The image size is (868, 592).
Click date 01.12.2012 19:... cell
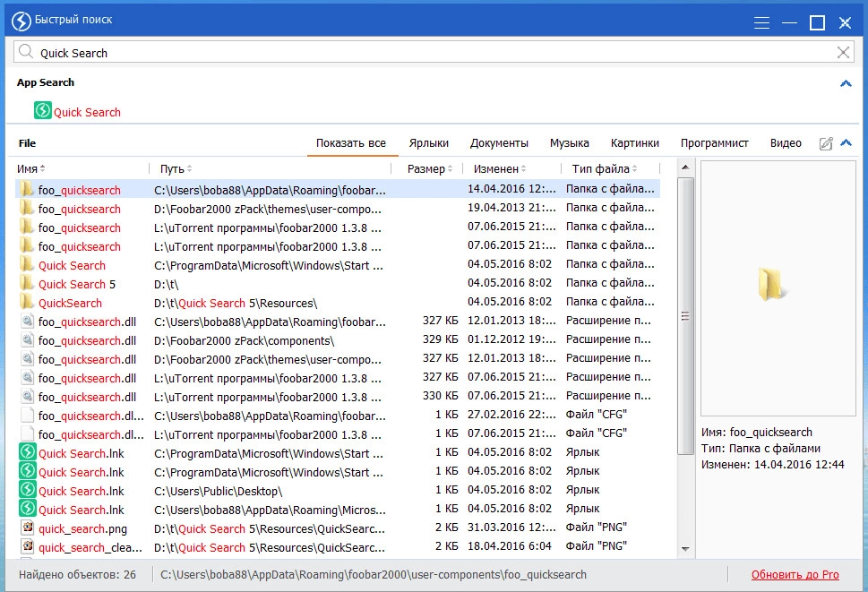click(x=511, y=339)
